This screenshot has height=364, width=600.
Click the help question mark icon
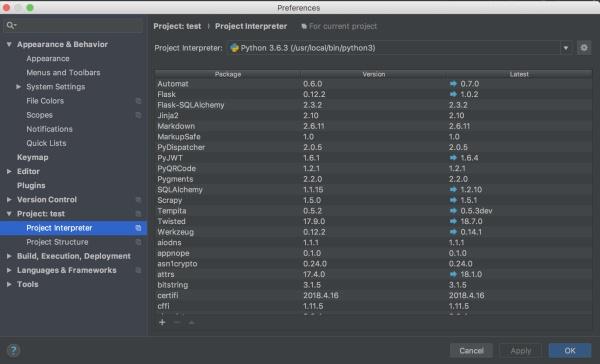point(13,350)
